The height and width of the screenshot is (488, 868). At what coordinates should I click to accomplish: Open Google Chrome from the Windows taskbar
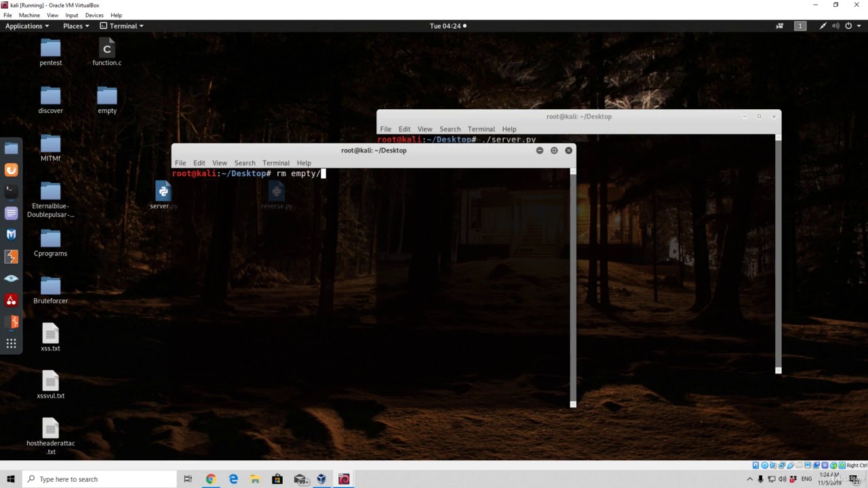click(x=210, y=479)
